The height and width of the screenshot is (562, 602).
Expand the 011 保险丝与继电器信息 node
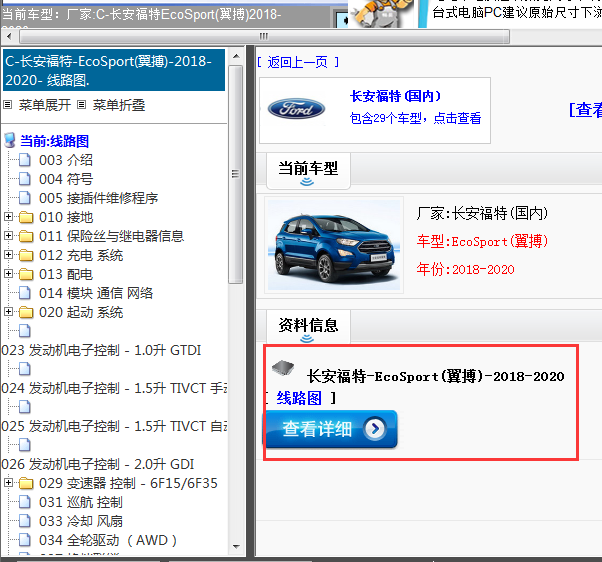pos(8,235)
